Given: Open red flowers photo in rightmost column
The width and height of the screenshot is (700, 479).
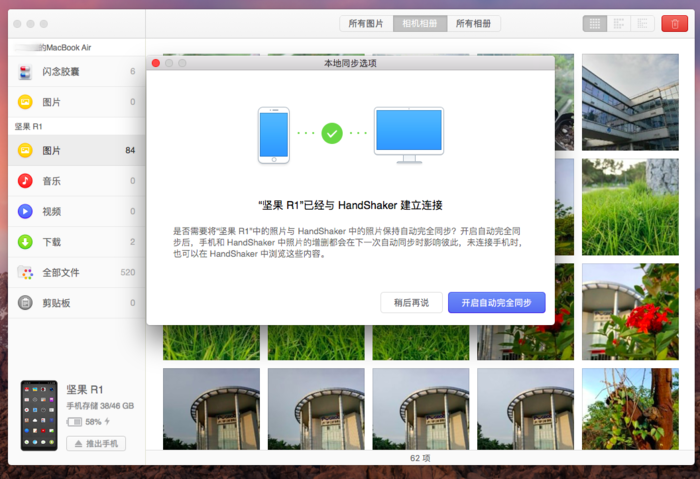Looking at the screenshot, I should [x=630, y=312].
